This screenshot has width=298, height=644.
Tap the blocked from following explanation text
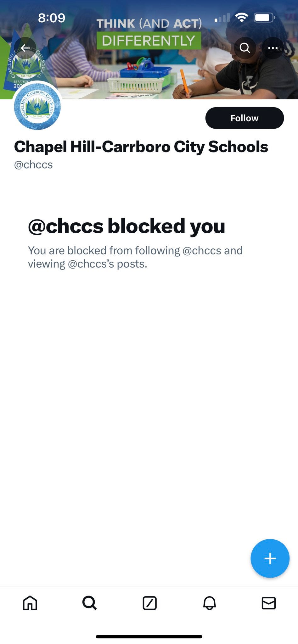[x=135, y=257]
